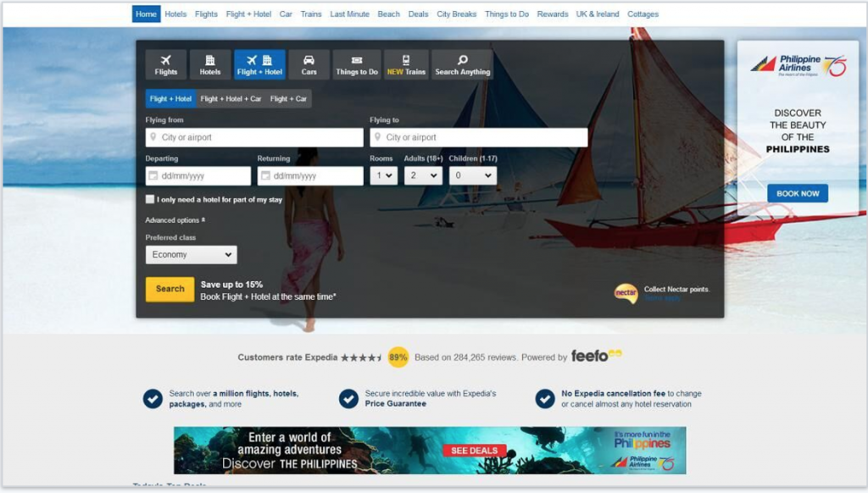Tick 'I only need a hotel for part of my stay'
This screenshot has height=493, width=868.
point(150,199)
